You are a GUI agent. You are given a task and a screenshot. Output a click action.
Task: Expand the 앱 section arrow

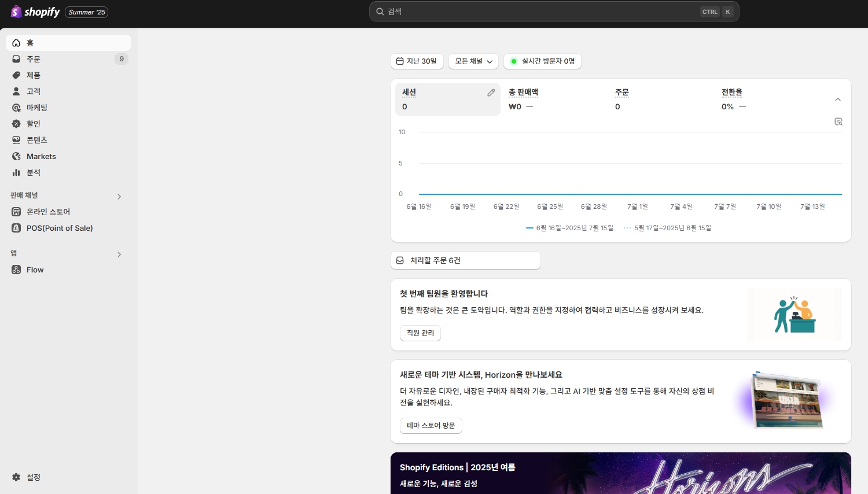(119, 255)
